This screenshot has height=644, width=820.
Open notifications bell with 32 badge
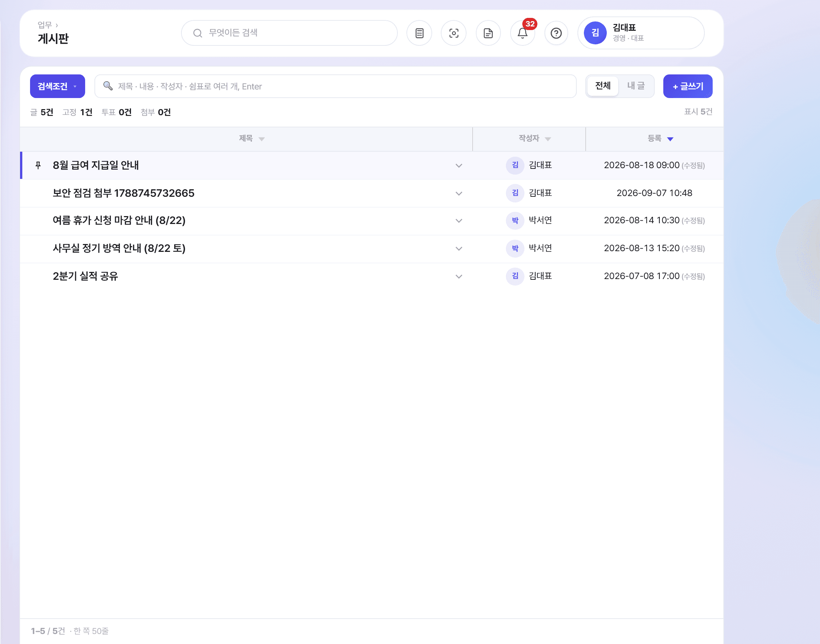point(523,33)
